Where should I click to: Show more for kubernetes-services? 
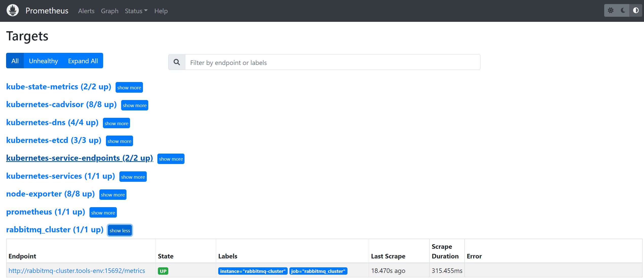point(133,177)
